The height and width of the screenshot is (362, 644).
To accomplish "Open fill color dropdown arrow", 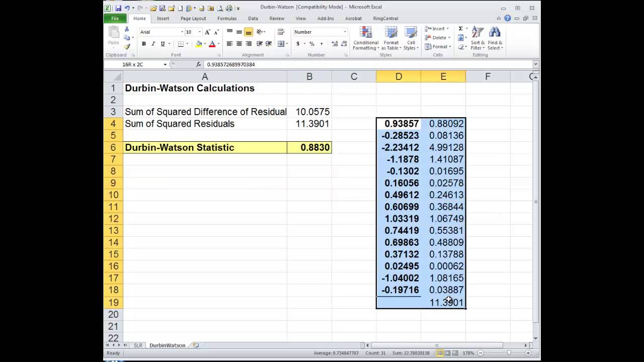I will tap(205, 44).
